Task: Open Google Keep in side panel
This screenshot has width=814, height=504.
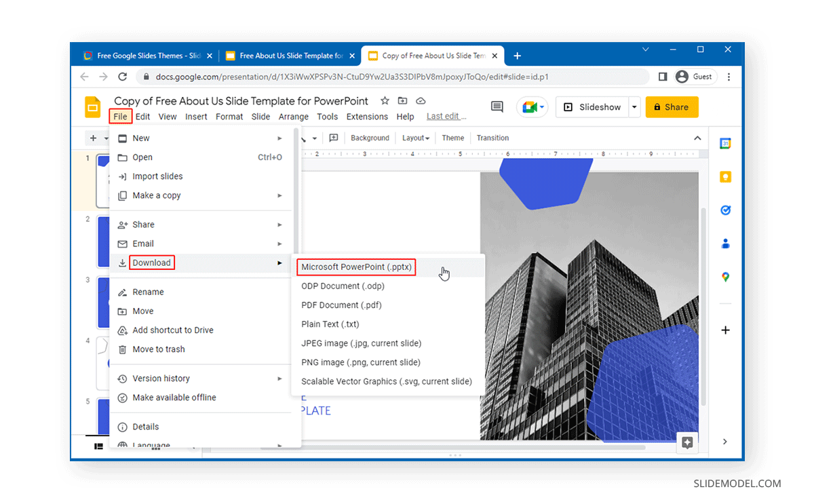Action: tap(725, 177)
